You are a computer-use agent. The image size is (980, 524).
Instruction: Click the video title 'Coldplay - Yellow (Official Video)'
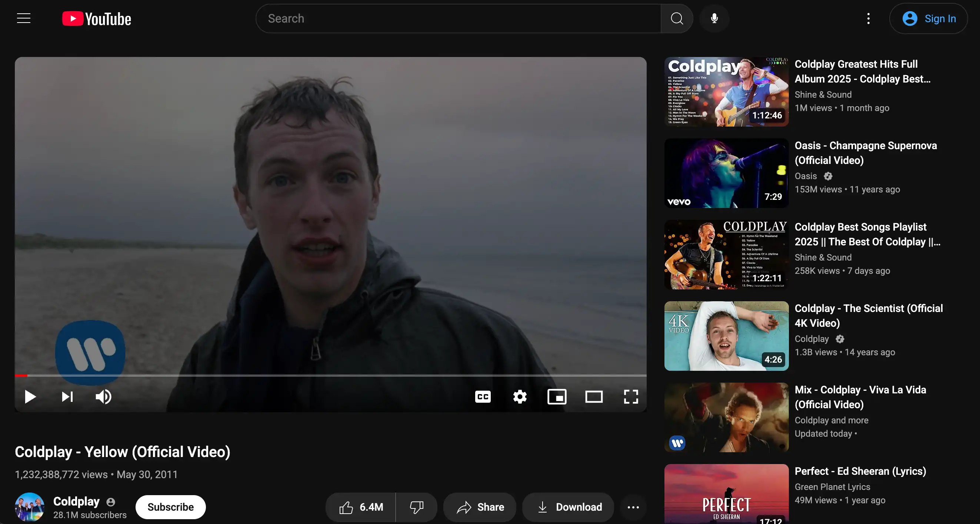[x=123, y=452]
